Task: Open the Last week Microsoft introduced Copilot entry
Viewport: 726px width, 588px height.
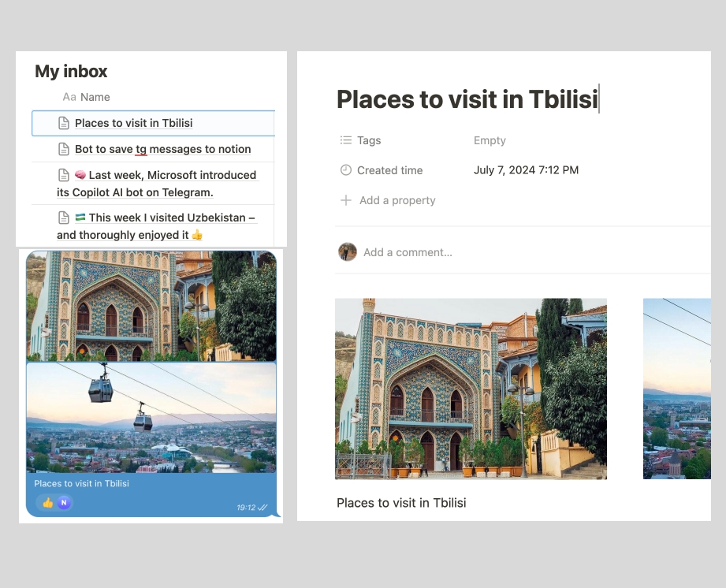Action: point(172,175)
